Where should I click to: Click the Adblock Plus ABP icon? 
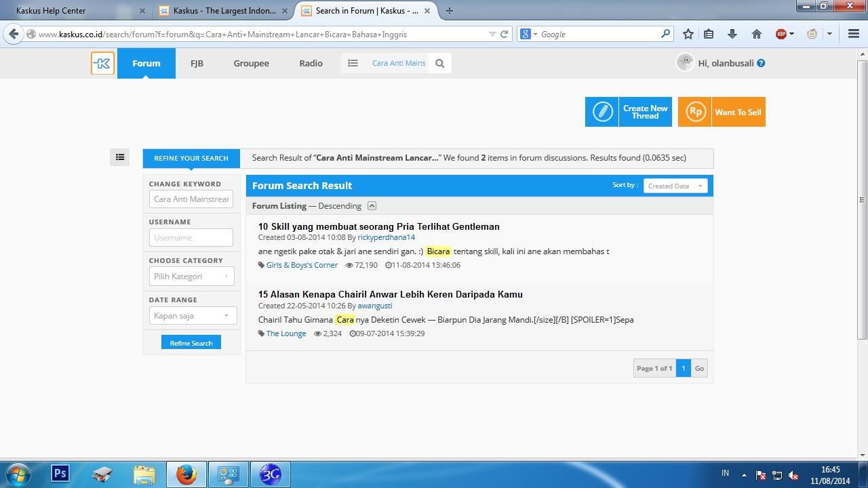781,34
